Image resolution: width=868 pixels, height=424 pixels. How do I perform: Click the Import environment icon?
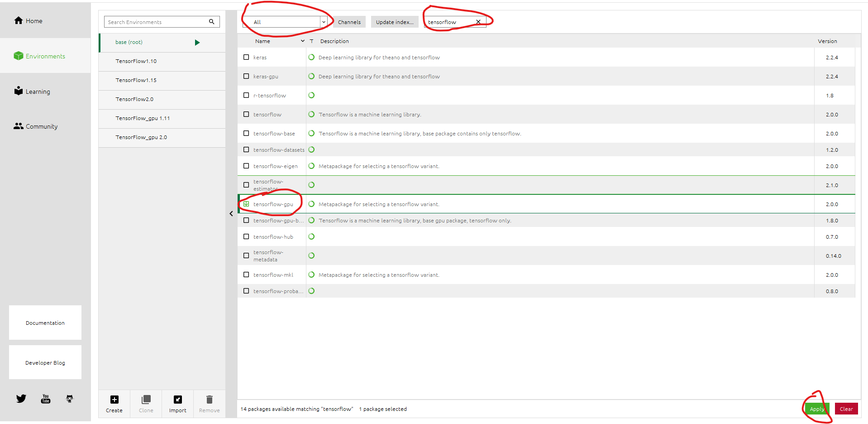[x=178, y=400]
